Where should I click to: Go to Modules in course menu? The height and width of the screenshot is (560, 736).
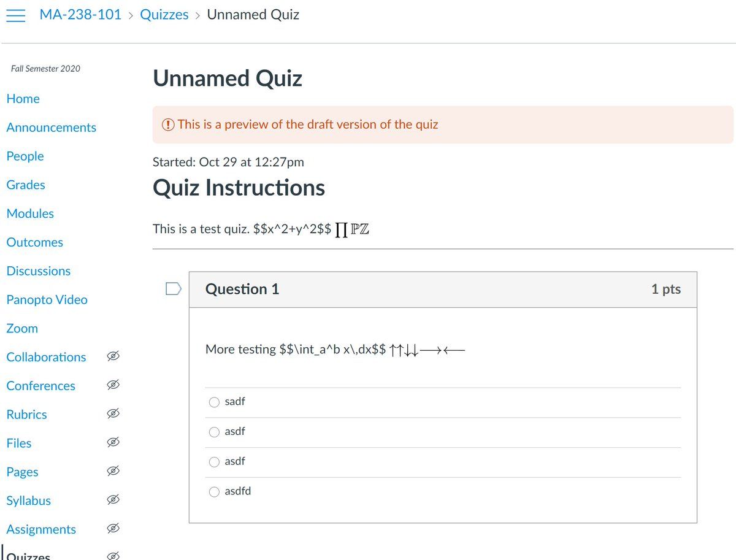(30, 213)
